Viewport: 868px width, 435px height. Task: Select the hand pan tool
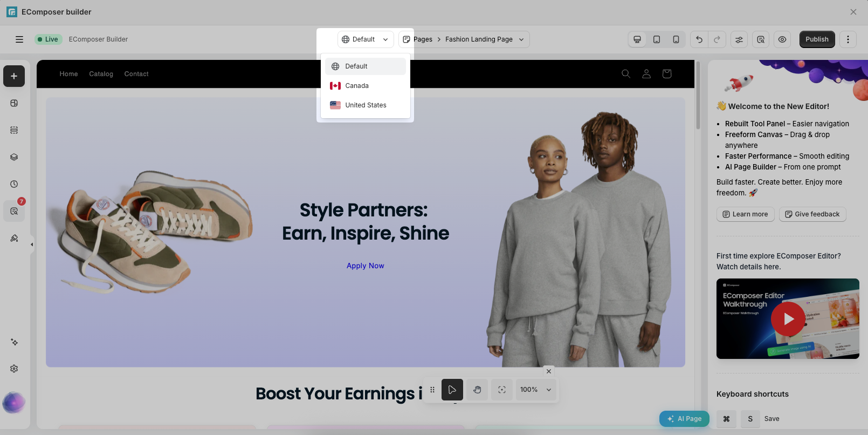point(477,390)
